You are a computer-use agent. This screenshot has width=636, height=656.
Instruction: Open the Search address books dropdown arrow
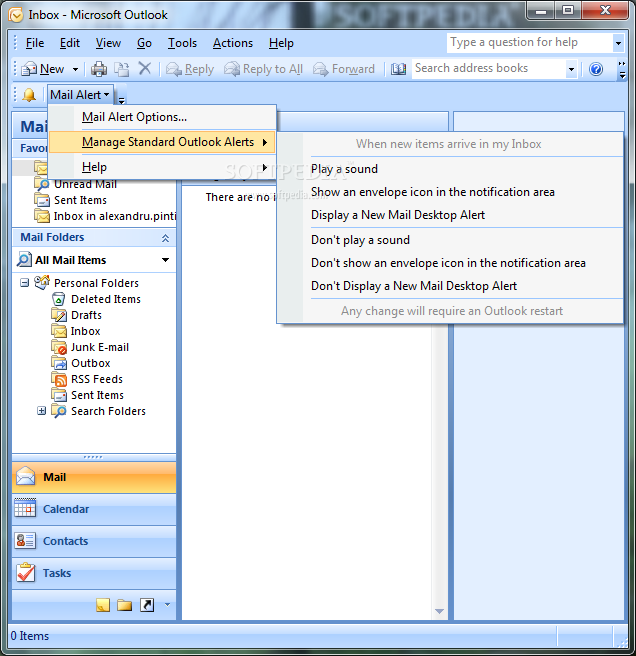[571, 69]
